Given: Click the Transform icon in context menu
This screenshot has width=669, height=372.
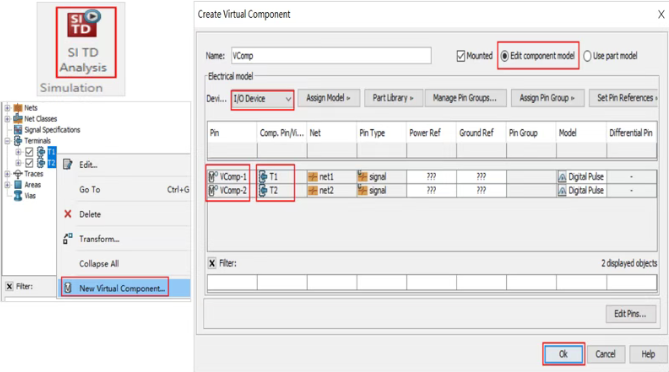Looking at the screenshot, I should pos(68,239).
